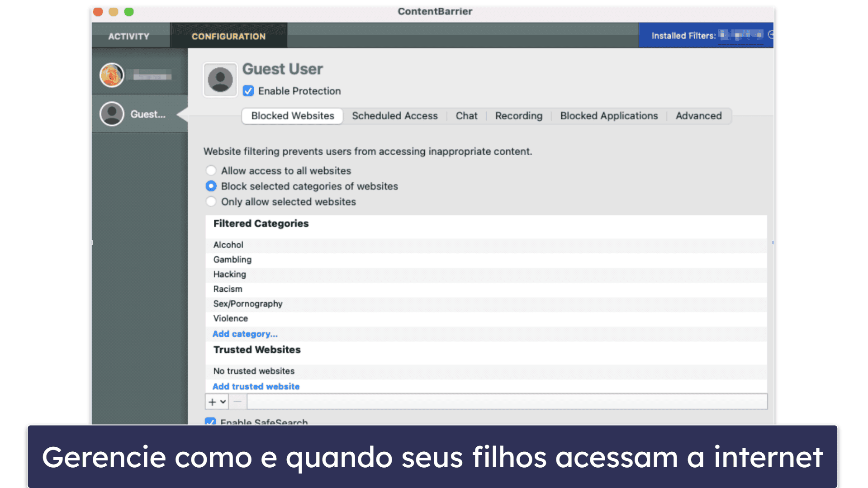868x488 pixels.
Task: Select the Sex/Pornography category row
Action: [486, 303]
